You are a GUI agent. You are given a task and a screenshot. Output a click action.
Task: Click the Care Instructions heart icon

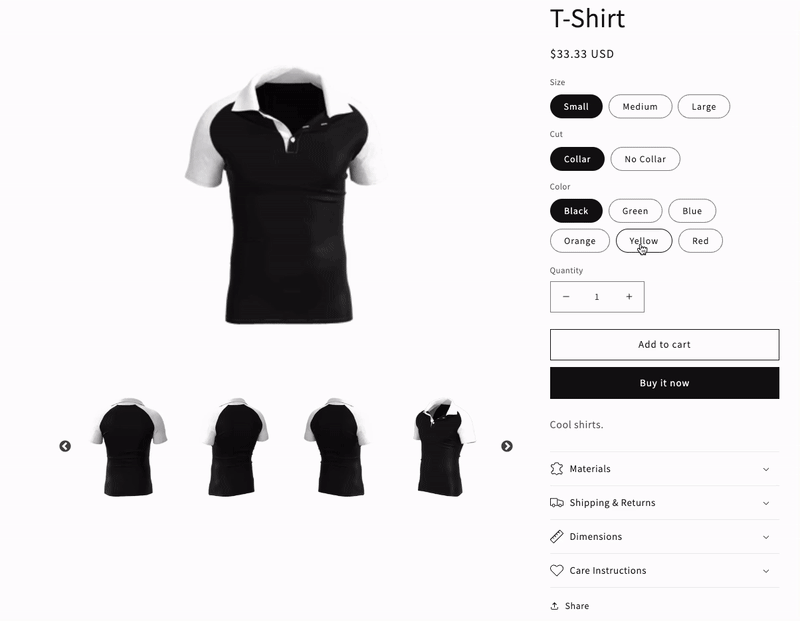tap(557, 570)
